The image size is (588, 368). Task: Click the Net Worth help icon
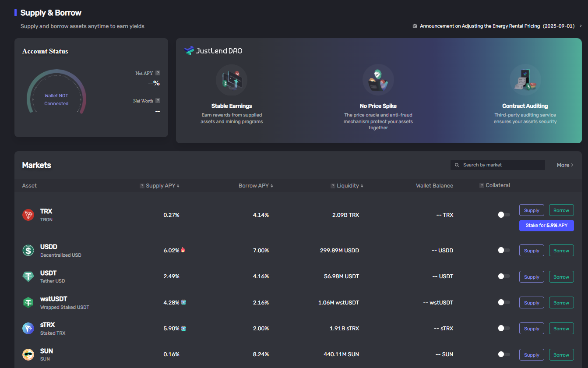(x=158, y=101)
